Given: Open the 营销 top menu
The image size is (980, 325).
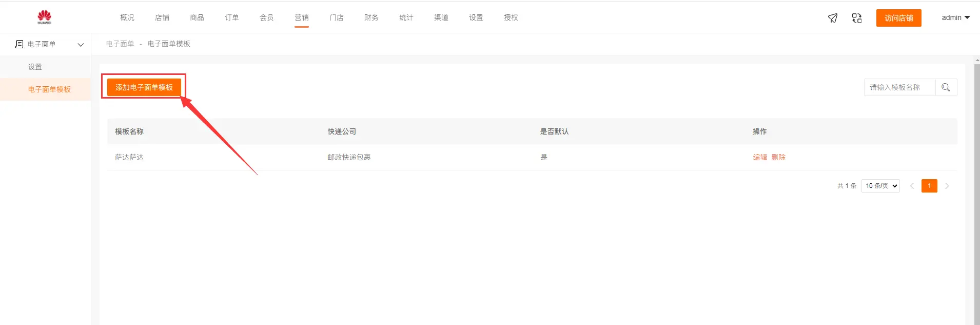Looking at the screenshot, I should click(302, 17).
